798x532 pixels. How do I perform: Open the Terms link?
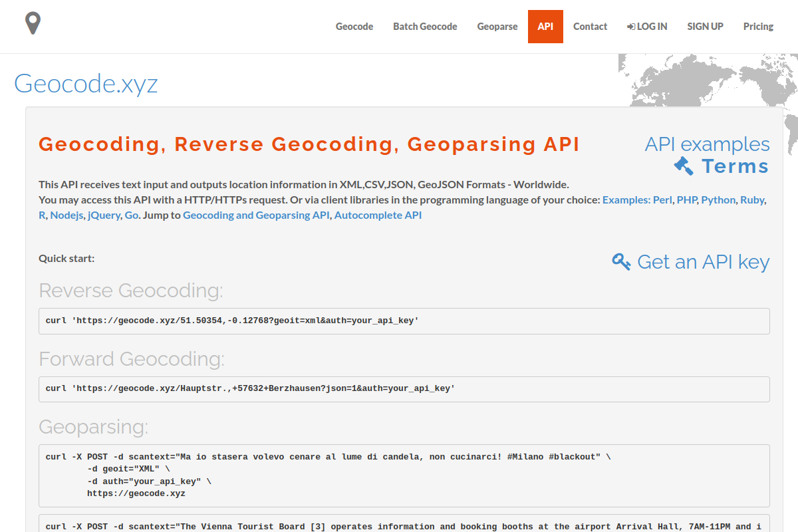(735, 166)
